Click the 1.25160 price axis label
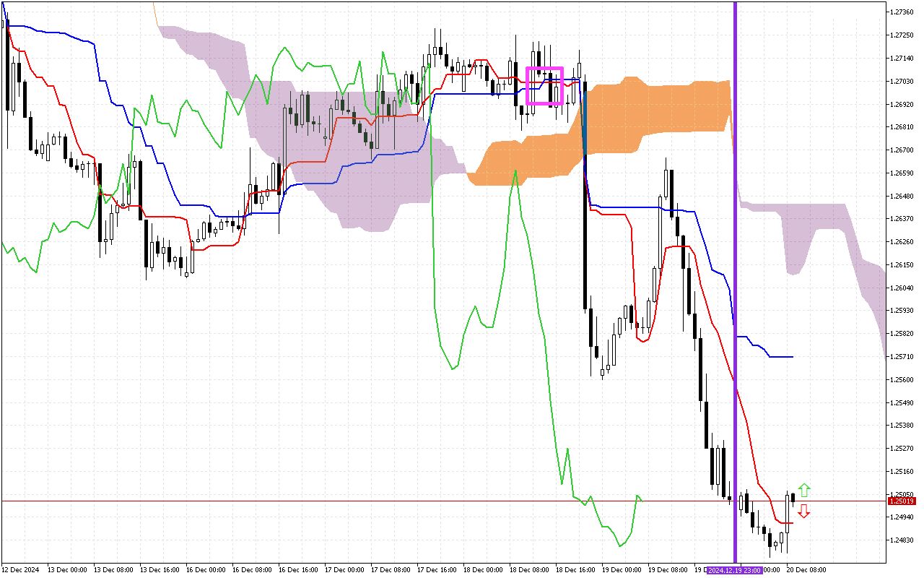The width and height of the screenshot is (924, 578). point(902,471)
